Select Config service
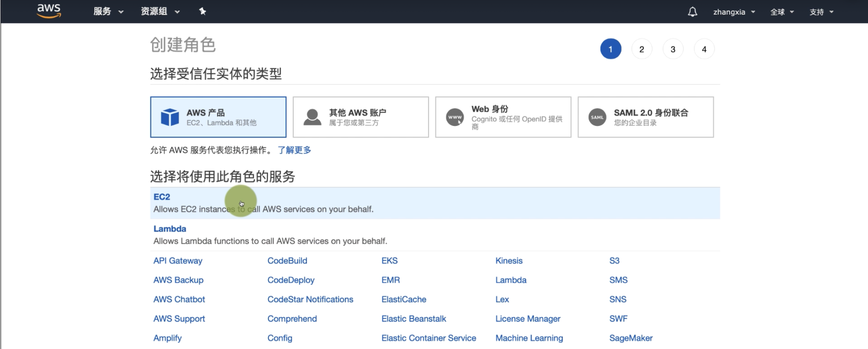Screen dimensions: 868x349 (280, 338)
